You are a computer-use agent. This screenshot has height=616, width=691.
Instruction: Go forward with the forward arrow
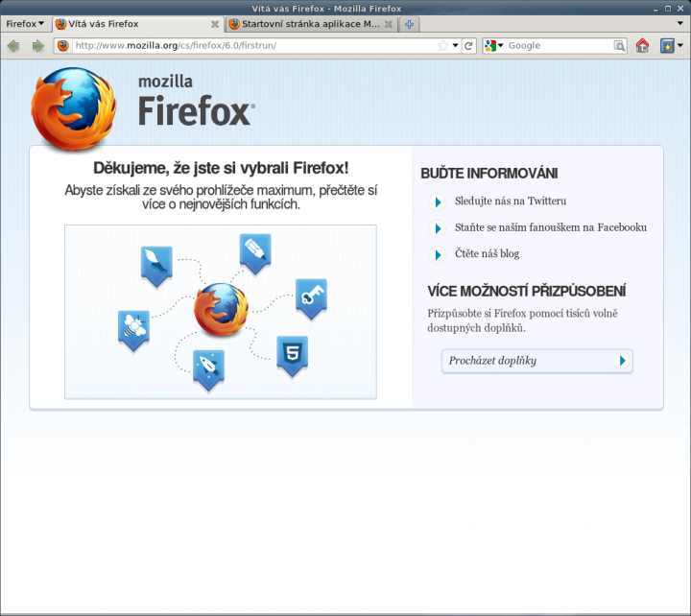[x=38, y=46]
